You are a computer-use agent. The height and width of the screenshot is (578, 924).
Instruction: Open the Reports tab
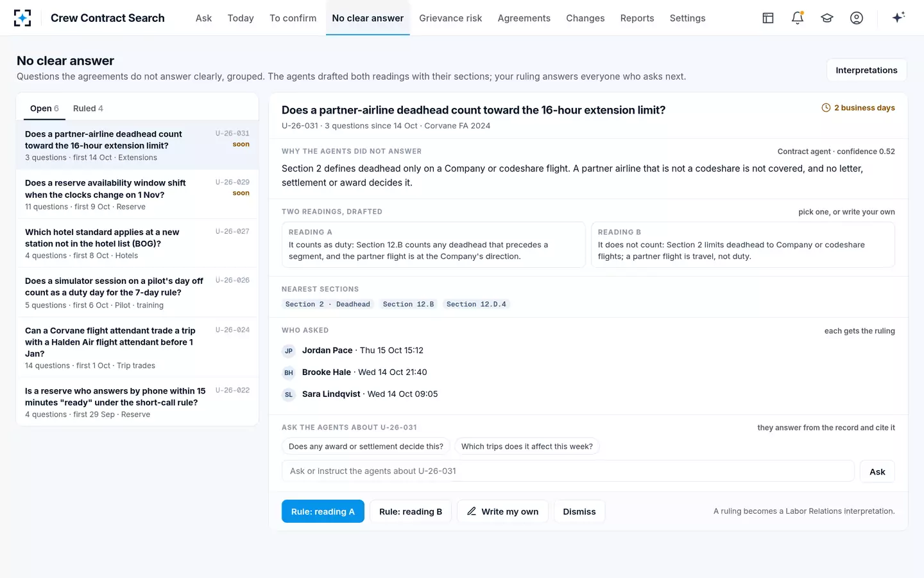637,18
